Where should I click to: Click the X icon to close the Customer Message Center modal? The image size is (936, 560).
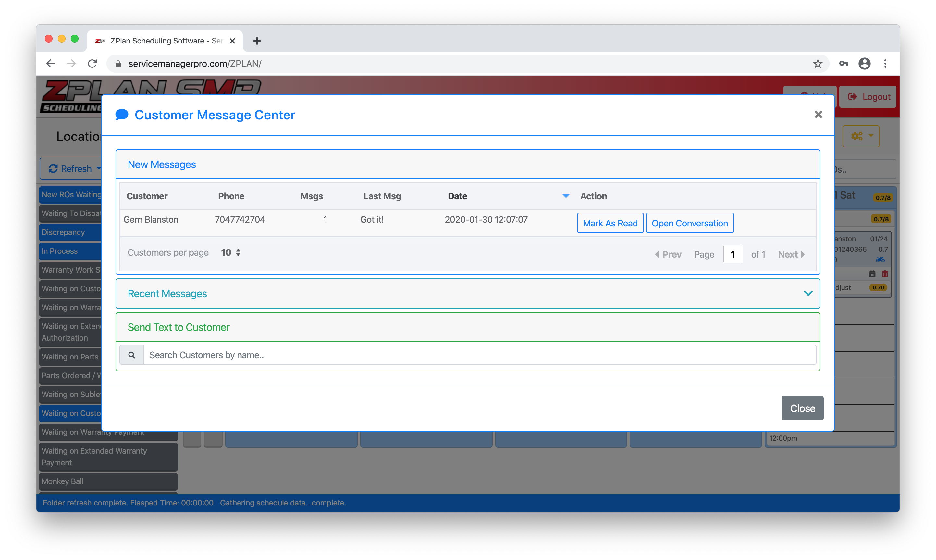818,114
